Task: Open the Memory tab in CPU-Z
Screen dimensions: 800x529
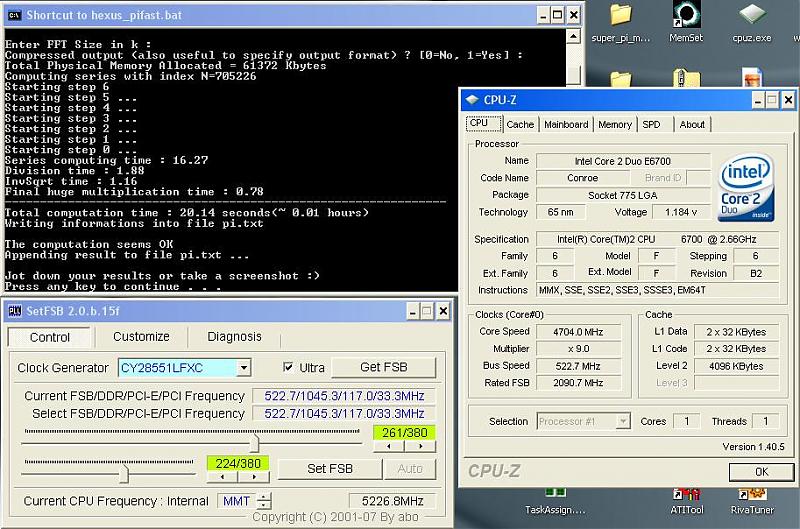Action: pyautogui.click(x=615, y=124)
